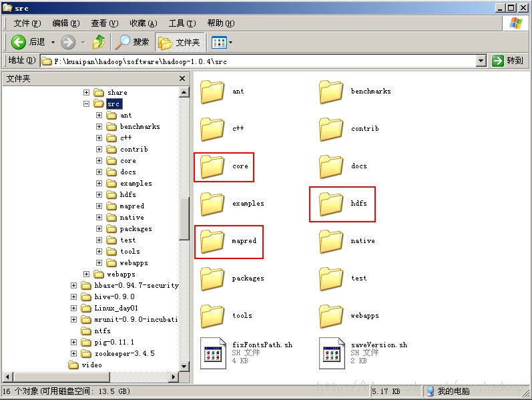Expand the mapred node in folder tree
This screenshot has width=532, height=400.
(99, 206)
